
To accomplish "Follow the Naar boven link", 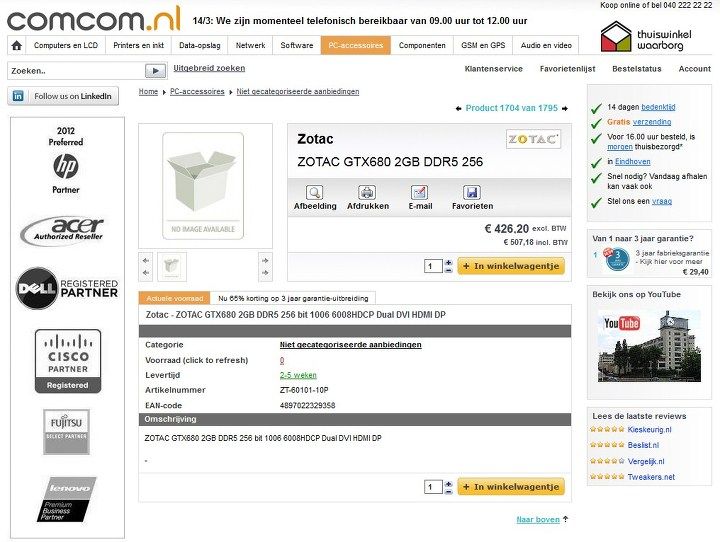I will pyautogui.click(x=538, y=519).
